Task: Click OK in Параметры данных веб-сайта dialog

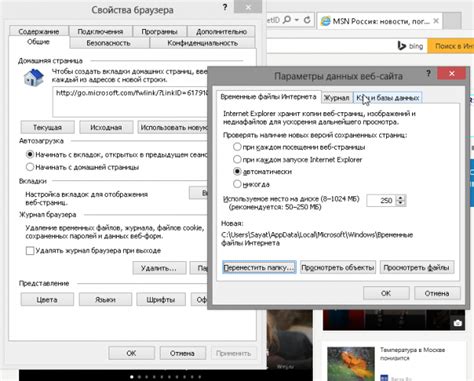Action: pyautogui.click(x=386, y=293)
